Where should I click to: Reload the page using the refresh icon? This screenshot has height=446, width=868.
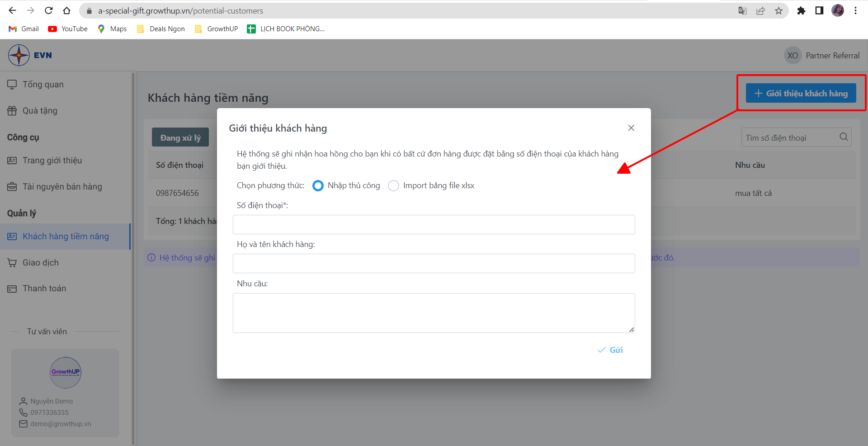[x=49, y=11]
